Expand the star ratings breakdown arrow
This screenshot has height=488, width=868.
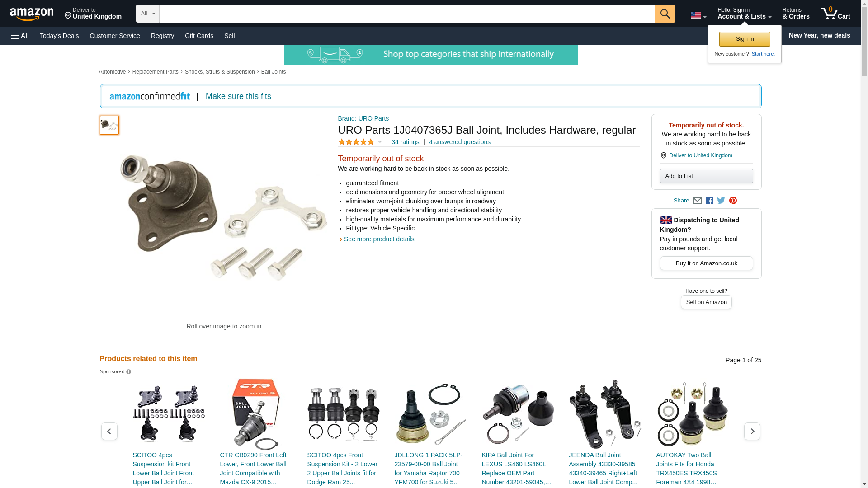point(380,142)
